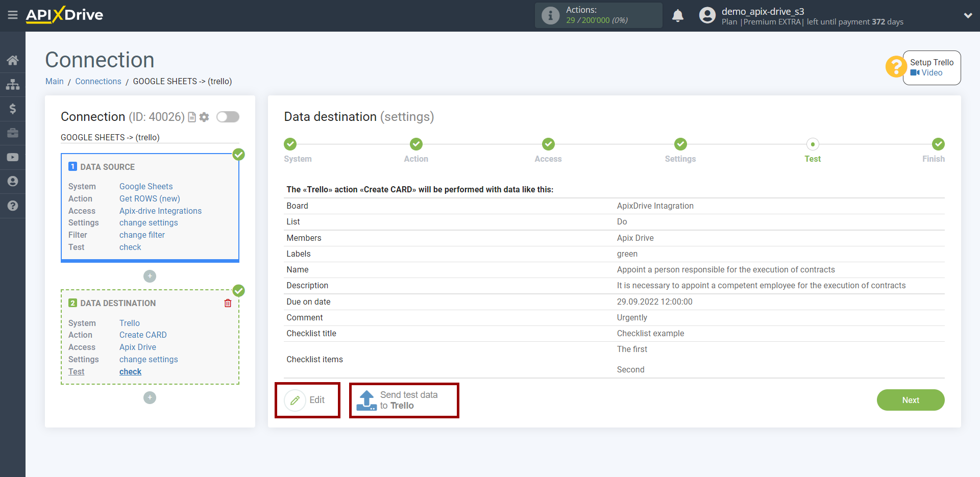Click Data Source change settings
The image size is (980, 477).
tap(149, 223)
